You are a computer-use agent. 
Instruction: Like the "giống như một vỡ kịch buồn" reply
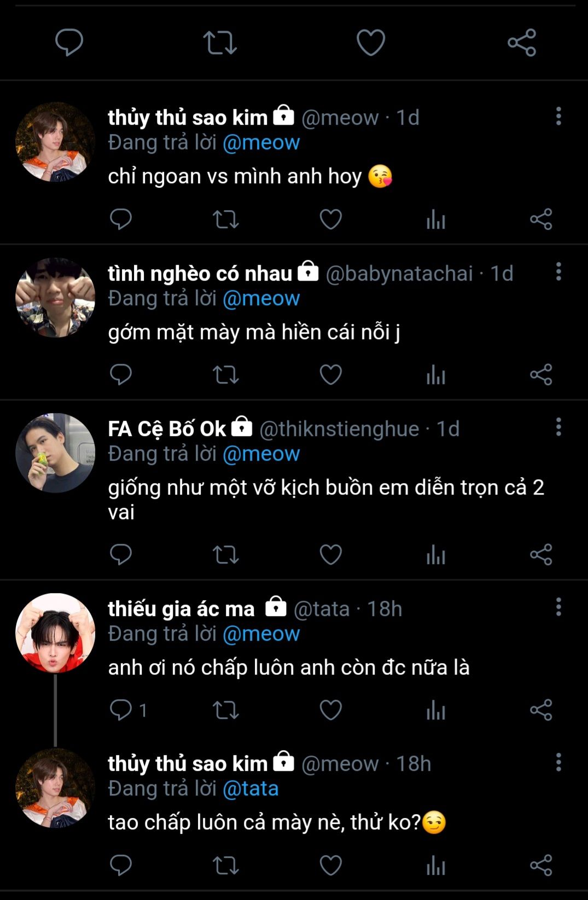pos(330,555)
